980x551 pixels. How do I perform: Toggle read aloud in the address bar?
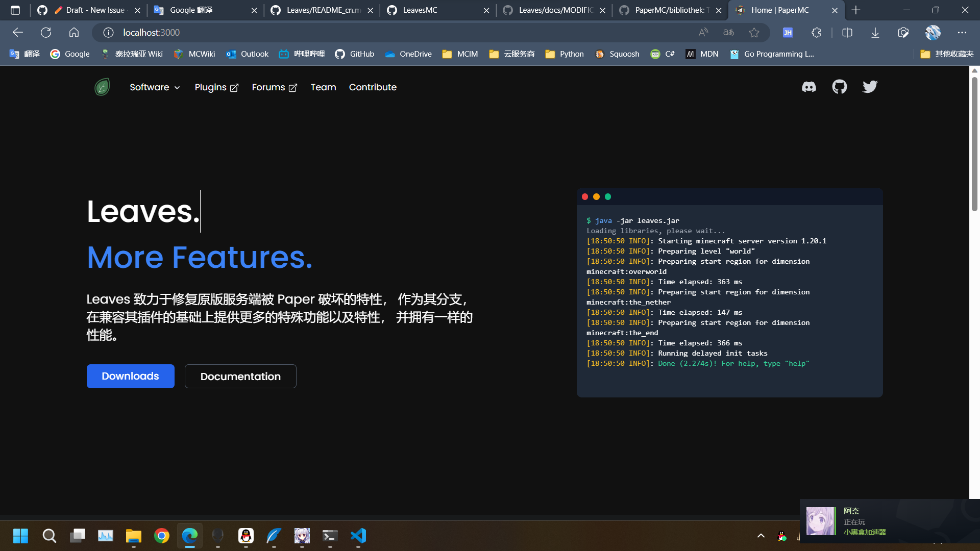point(703,32)
